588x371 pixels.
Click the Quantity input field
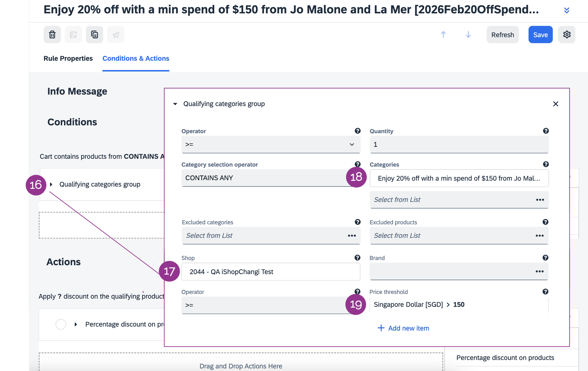pos(459,144)
